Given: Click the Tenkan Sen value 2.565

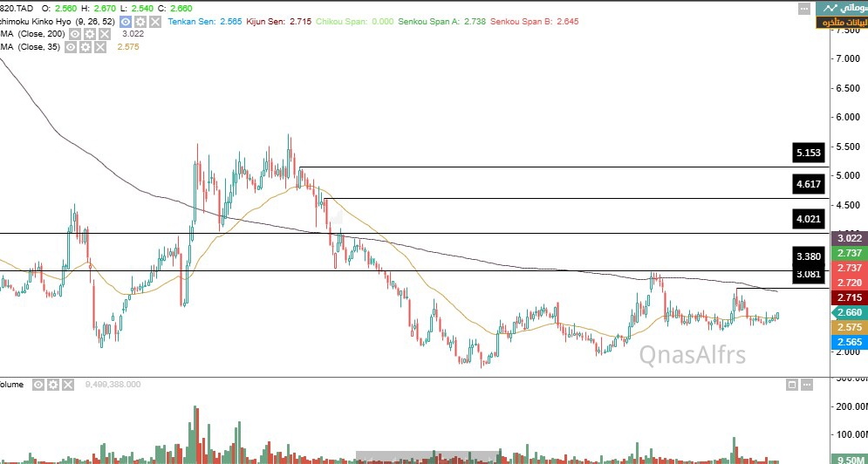Looking at the screenshot, I should [x=231, y=22].
